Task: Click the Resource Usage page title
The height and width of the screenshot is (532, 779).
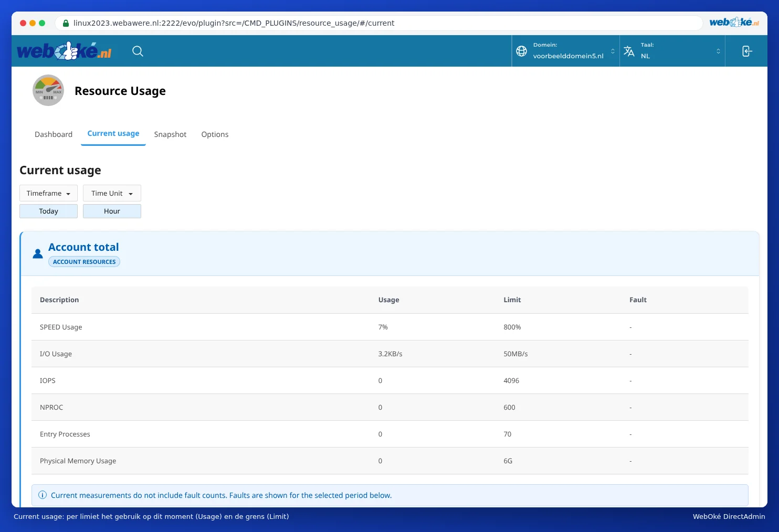Action: coord(120,91)
